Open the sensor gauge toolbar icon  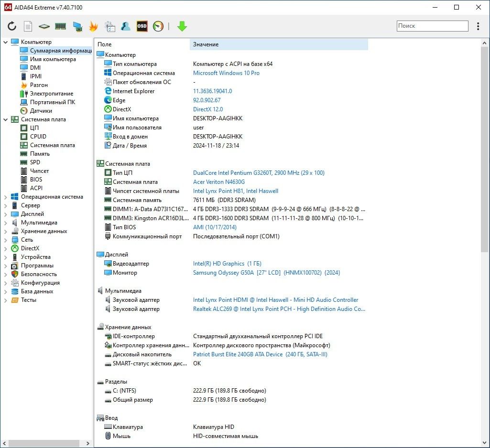[x=158, y=26]
